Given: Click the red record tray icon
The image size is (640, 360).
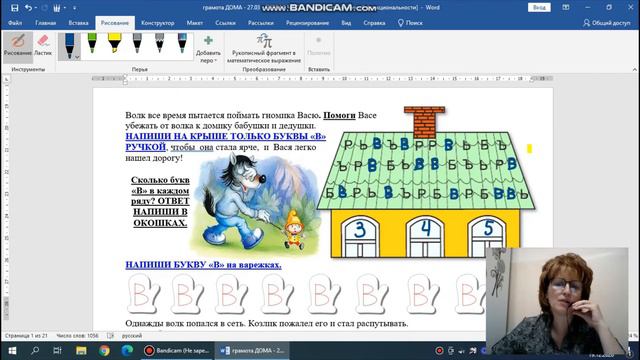Looking at the screenshot, I should (439, 351).
